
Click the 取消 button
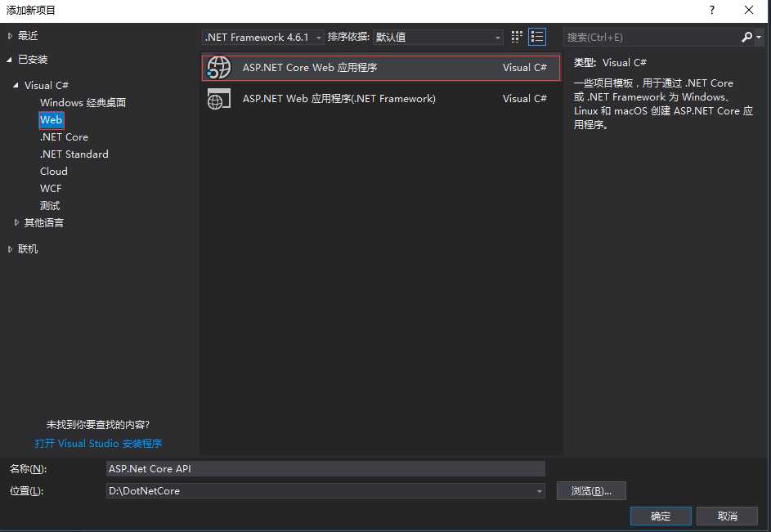click(x=727, y=516)
